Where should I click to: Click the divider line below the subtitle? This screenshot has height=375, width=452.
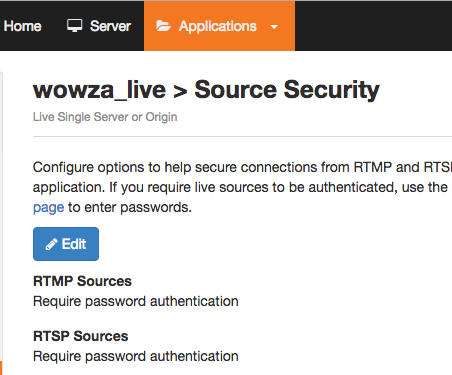pos(242,136)
